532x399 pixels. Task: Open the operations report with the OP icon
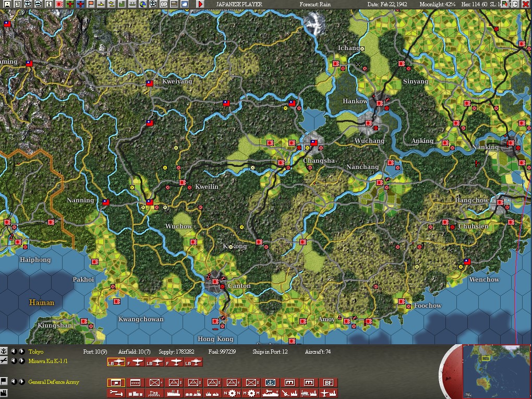coord(164,4)
